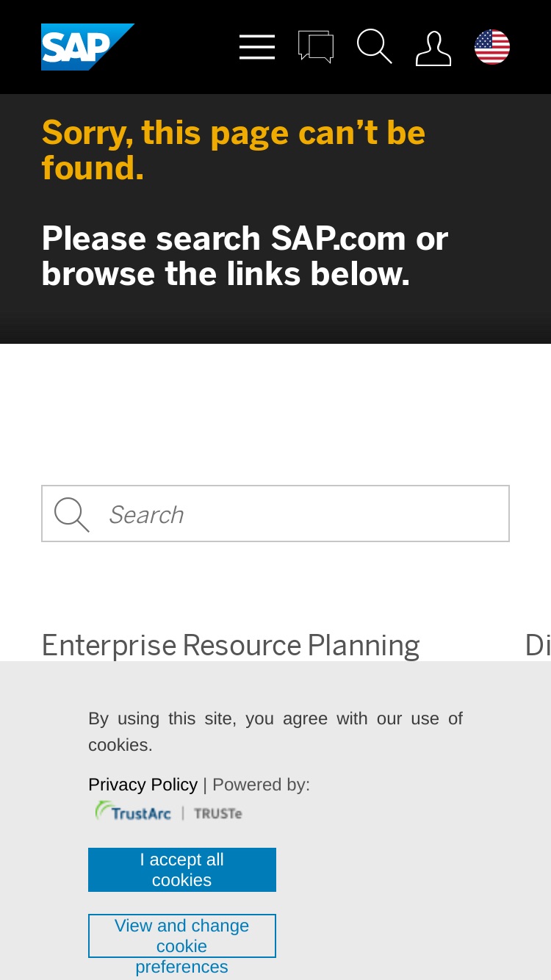Tap the header magnifier search icon

coord(375,47)
